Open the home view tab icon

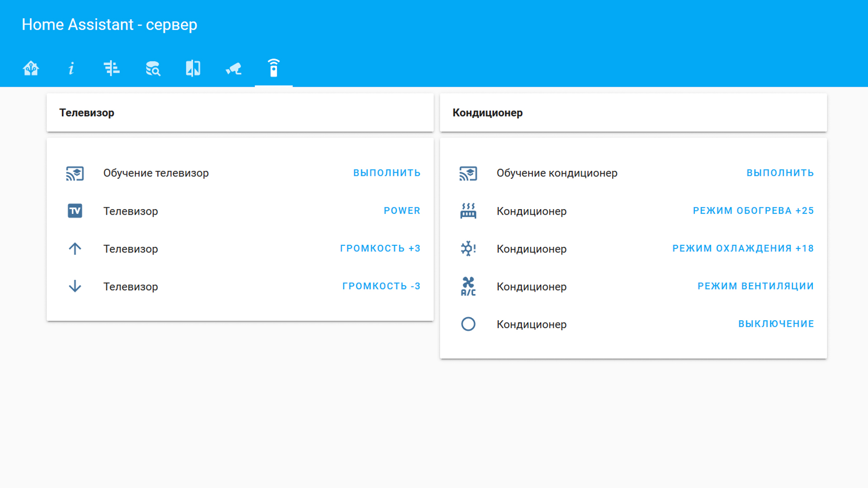31,68
